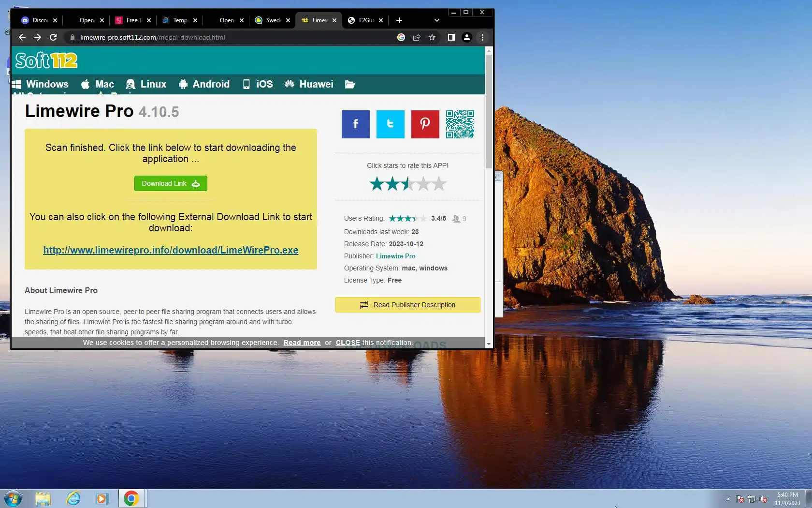812x508 pixels.
Task: Click the page scrollbar down arrow
Action: [x=489, y=344]
